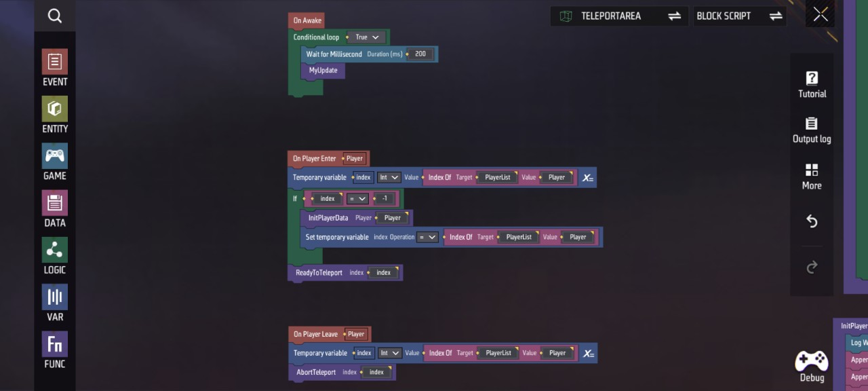Open the More menu

(x=812, y=176)
